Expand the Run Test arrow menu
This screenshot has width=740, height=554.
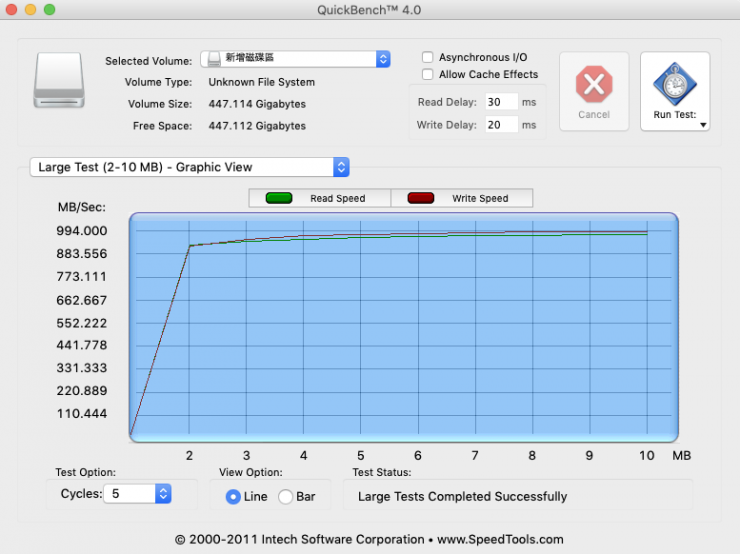(703, 126)
